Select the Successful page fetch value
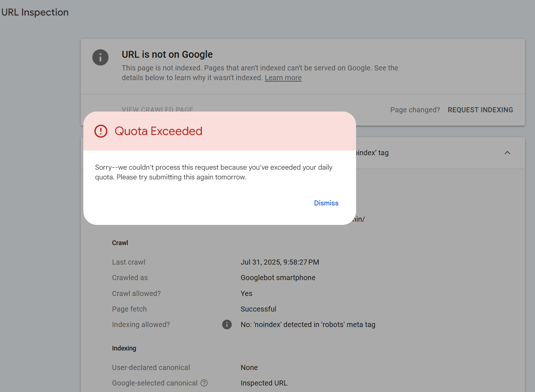The width and height of the screenshot is (535, 392). tap(258, 309)
